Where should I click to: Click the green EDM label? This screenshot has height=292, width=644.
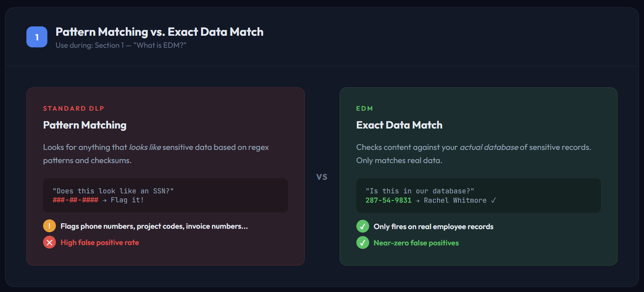click(x=365, y=108)
